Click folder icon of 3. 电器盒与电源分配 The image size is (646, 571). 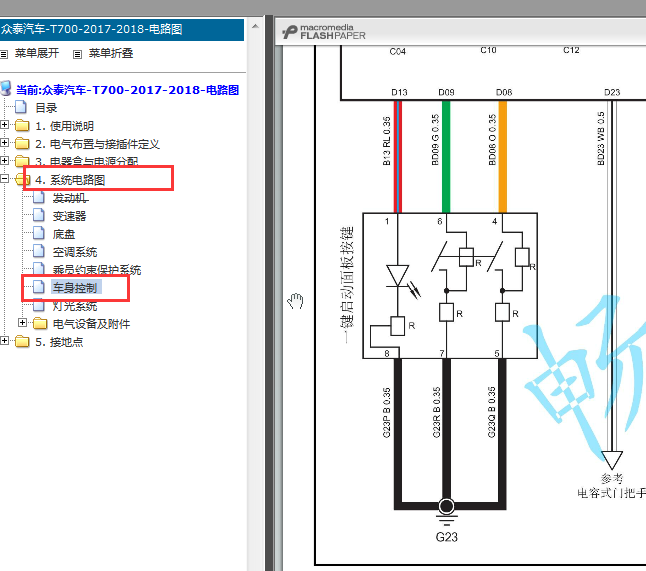[x=22, y=161]
